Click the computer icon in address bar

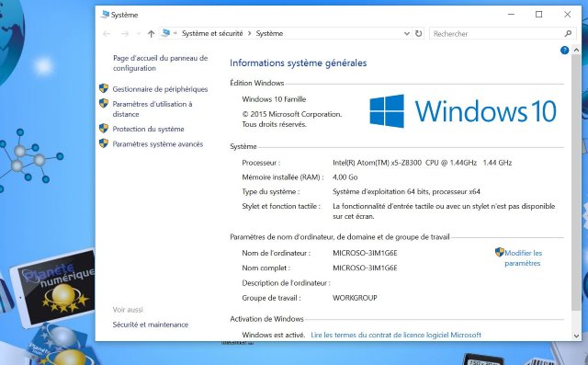coord(165,33)
